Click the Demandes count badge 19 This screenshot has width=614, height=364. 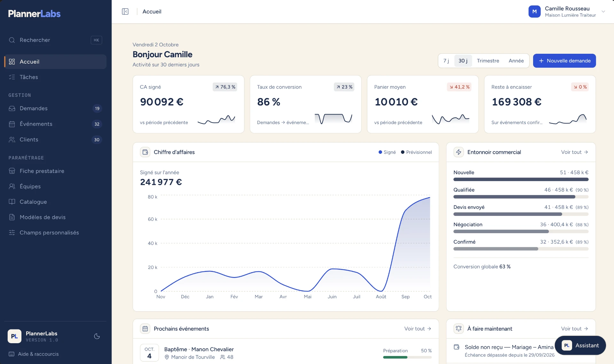click(97, 108)
